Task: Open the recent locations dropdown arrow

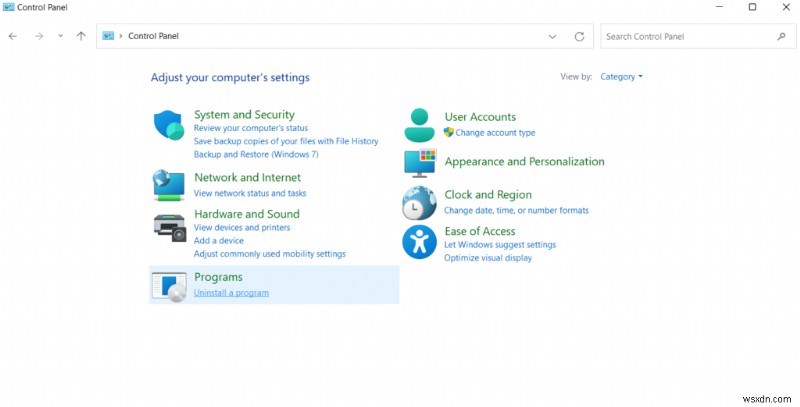Action: [x=60, y=36]
